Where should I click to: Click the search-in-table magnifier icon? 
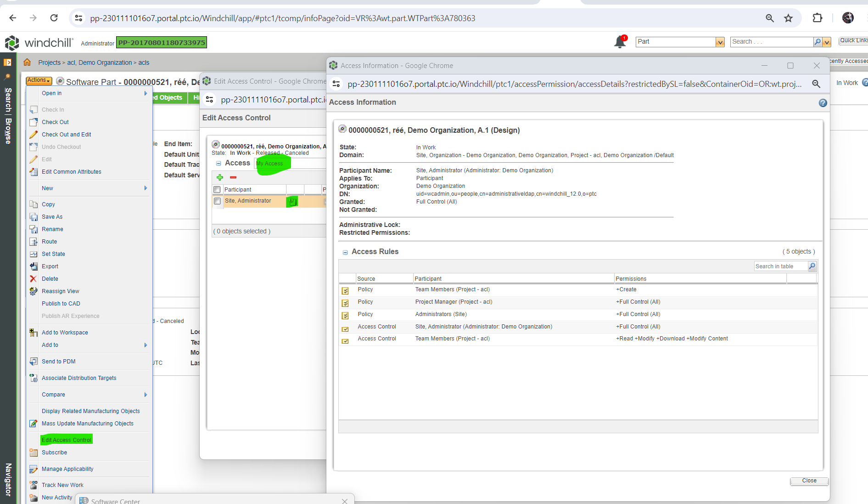click(x=812, y=266)
